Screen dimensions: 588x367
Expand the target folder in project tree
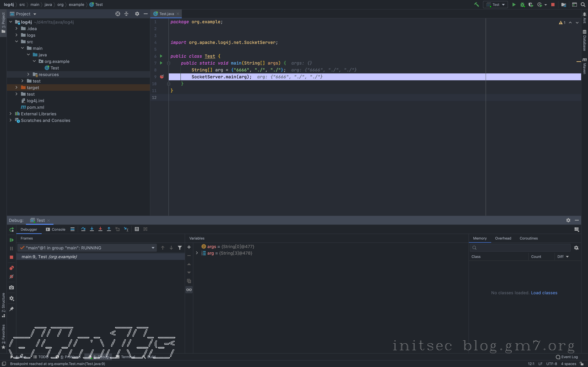click(17, 87)
